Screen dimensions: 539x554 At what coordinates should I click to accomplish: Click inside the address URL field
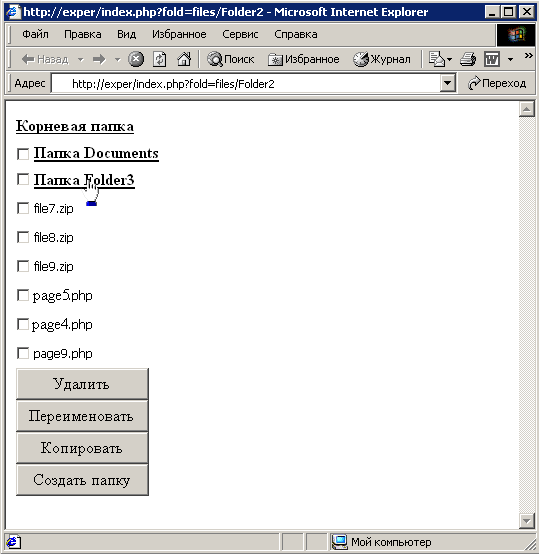tap(245, 84)
